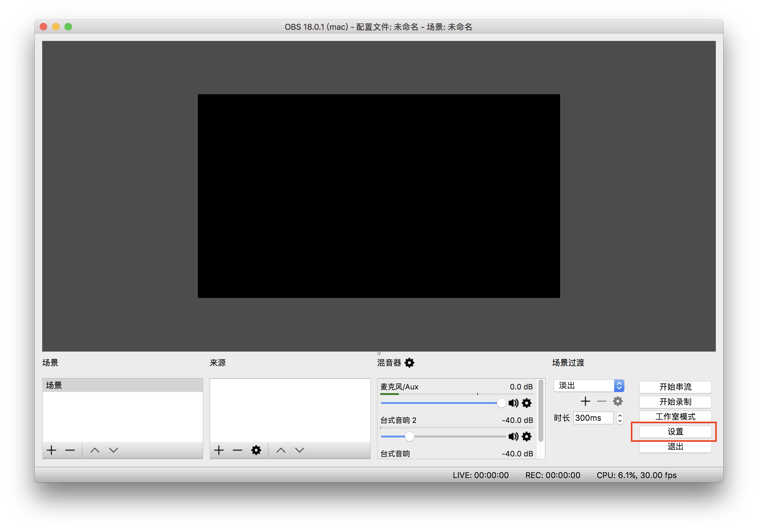The height and width of the screenshot is (532, 758).
Task: Remove source with minus icon
Action: (x=237, y=450)
